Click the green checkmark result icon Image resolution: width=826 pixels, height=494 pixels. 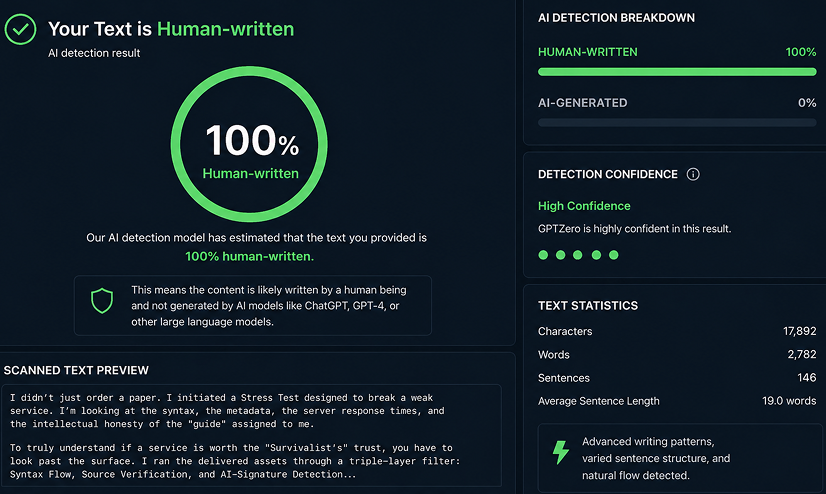20,30
